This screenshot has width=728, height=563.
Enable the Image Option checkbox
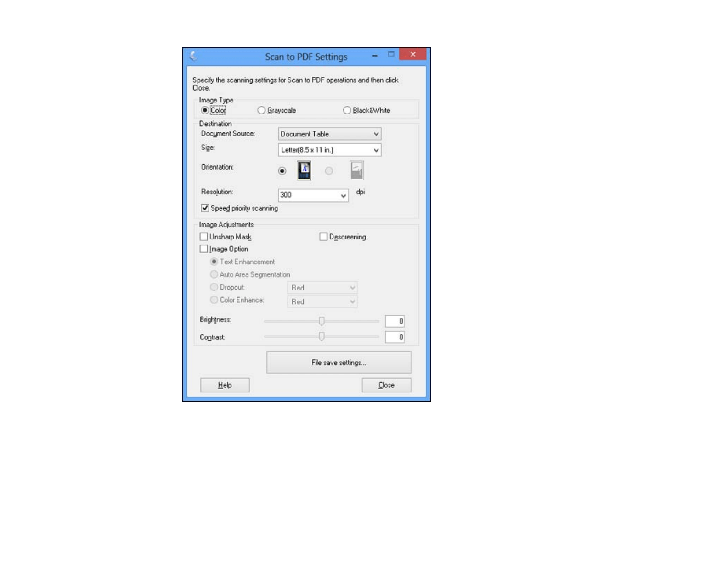pos(204,249)
